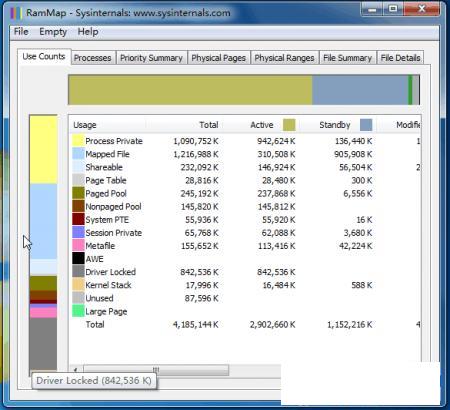Image resolution: width=450 pixels, height=410 pixels.
Task: Click the Process Private yellow swatch
Action: [x=78, y=141]
